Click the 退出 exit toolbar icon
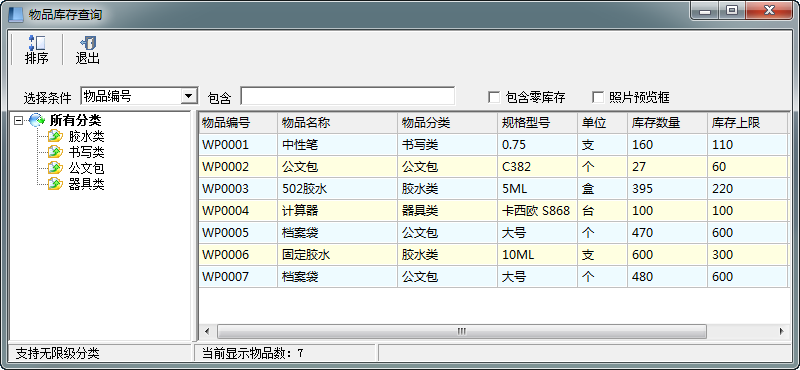 click(88, 43)
